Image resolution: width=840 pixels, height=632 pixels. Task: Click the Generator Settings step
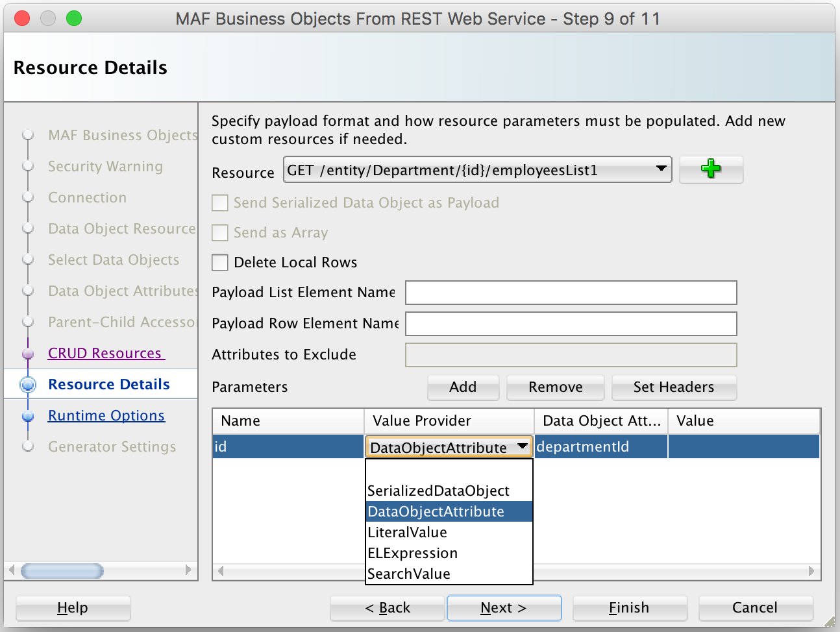pos(112,446)
